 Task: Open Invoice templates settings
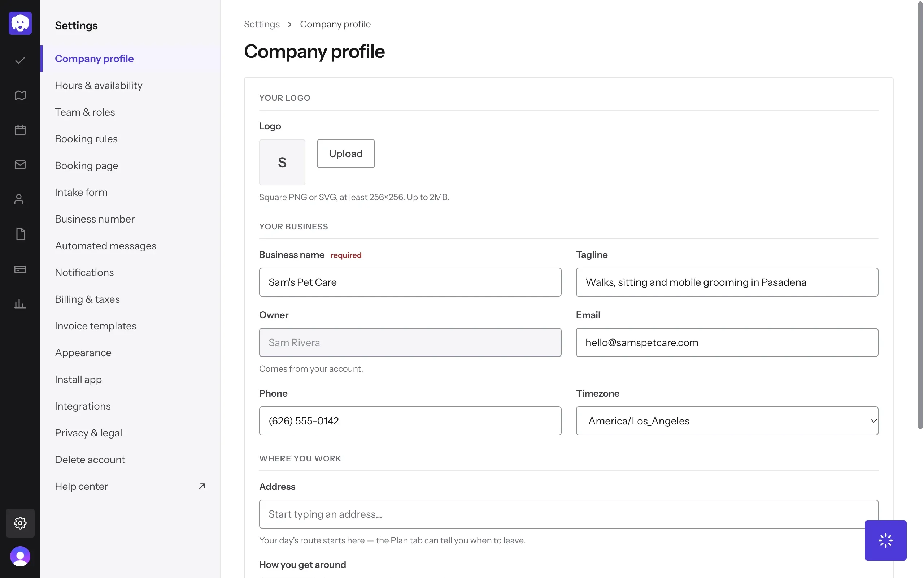[131, 326]
